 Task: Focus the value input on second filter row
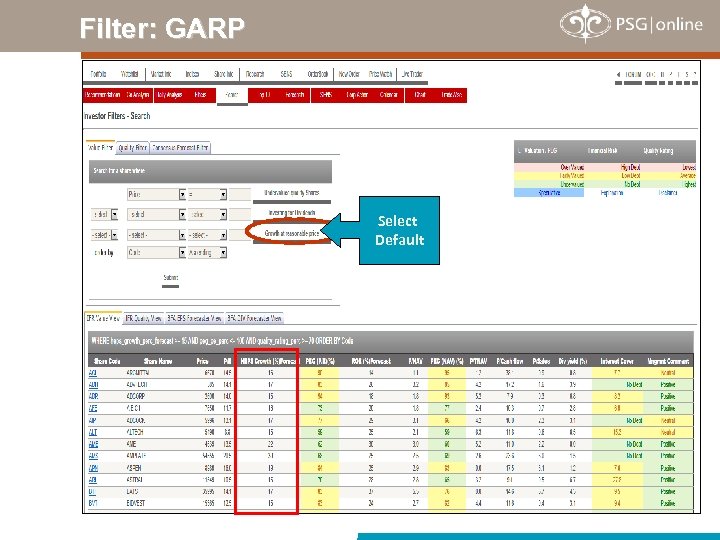tap(240, 214)
